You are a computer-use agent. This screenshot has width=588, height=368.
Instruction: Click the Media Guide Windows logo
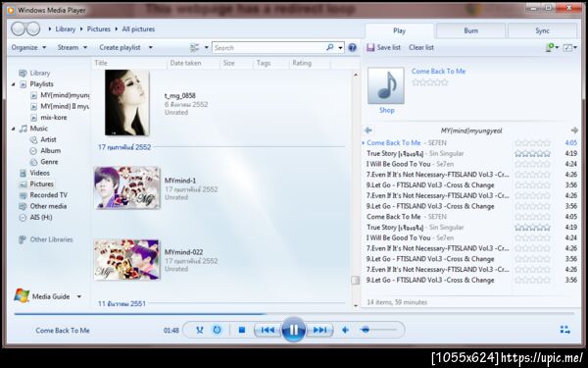click(x=22, y=296)
